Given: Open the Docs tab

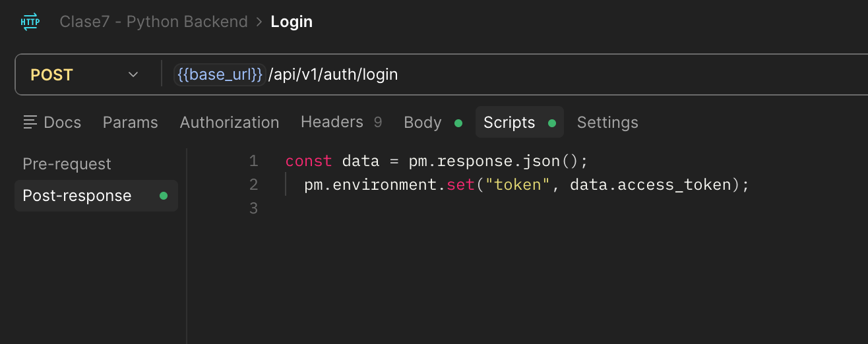Looking at the screenshot, I should (x=52, y=123).
